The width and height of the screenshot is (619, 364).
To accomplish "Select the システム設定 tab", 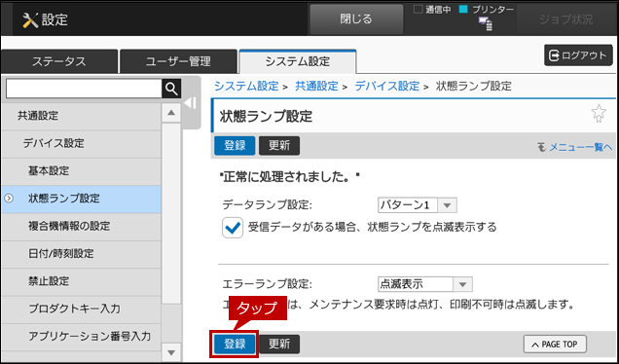I will [298, 61].
